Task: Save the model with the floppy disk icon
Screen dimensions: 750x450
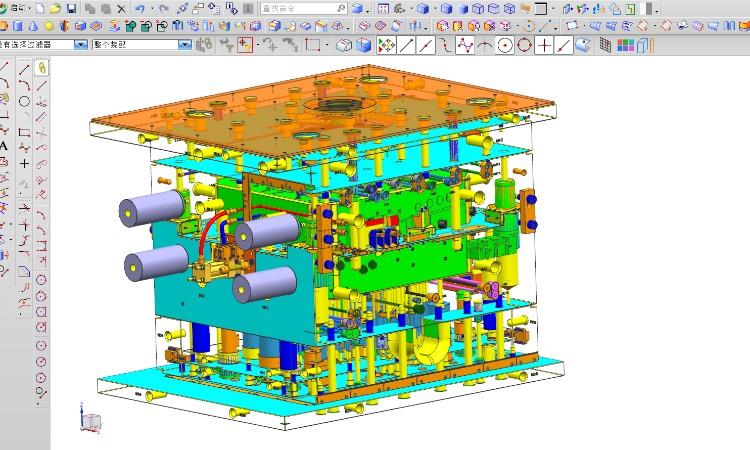Action: point(72,8)
